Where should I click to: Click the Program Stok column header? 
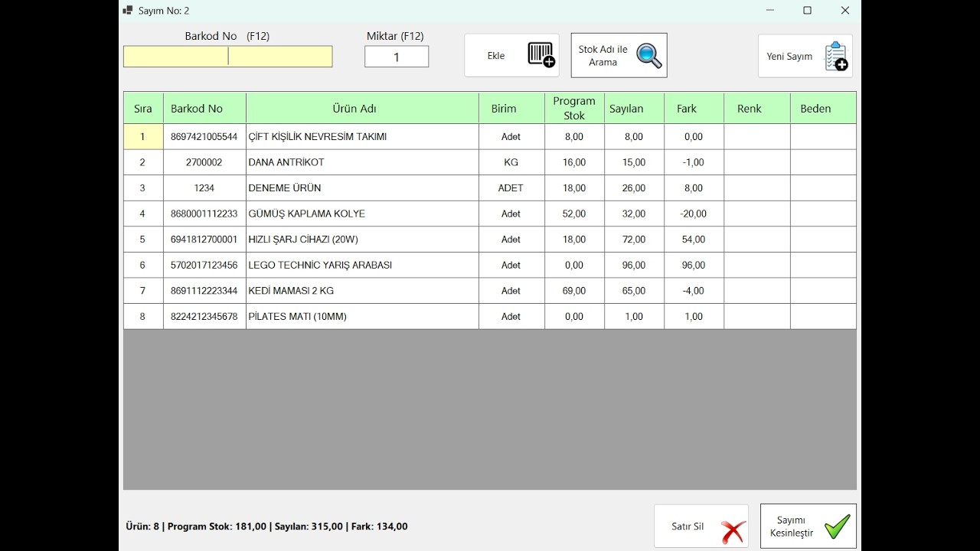pyautogui.click(x=574, y=109)
